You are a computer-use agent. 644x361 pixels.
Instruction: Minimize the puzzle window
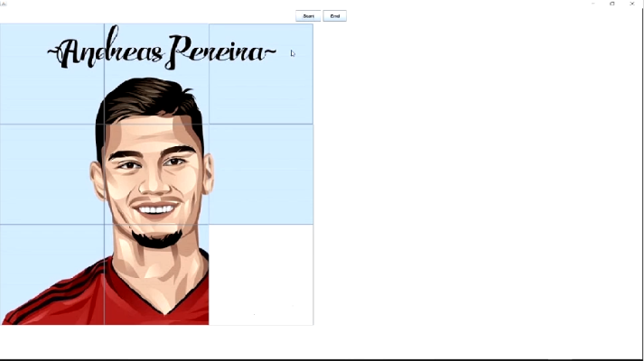[x=593, y=4]
